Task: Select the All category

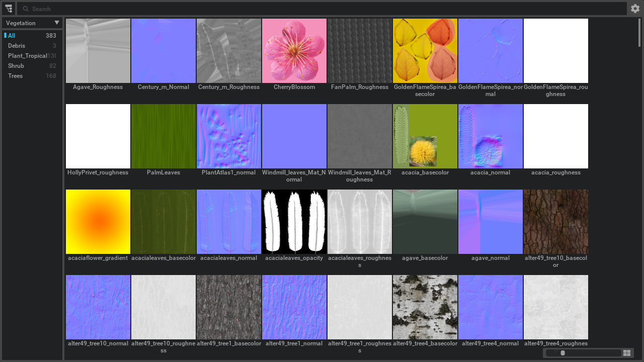Action: 12,36
